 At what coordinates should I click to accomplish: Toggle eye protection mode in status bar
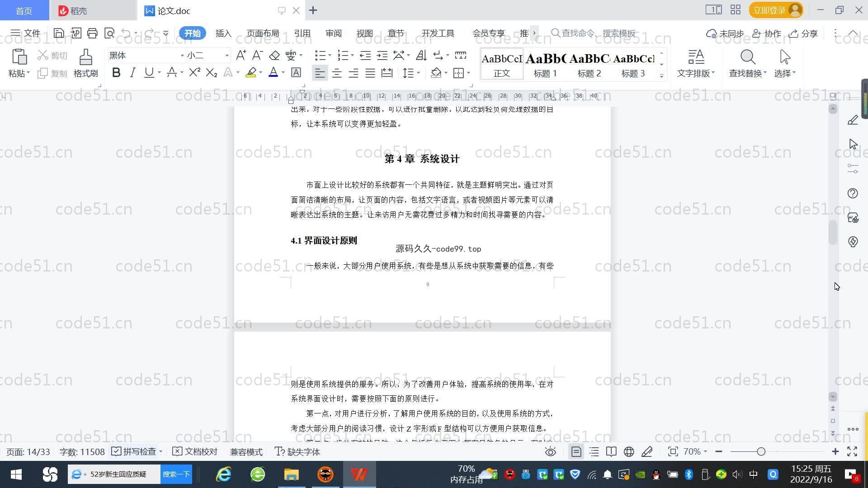coord(550,451)
